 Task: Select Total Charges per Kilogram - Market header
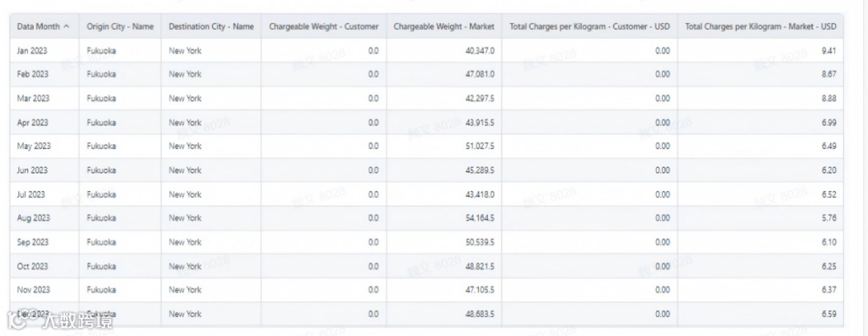point(760,27)
